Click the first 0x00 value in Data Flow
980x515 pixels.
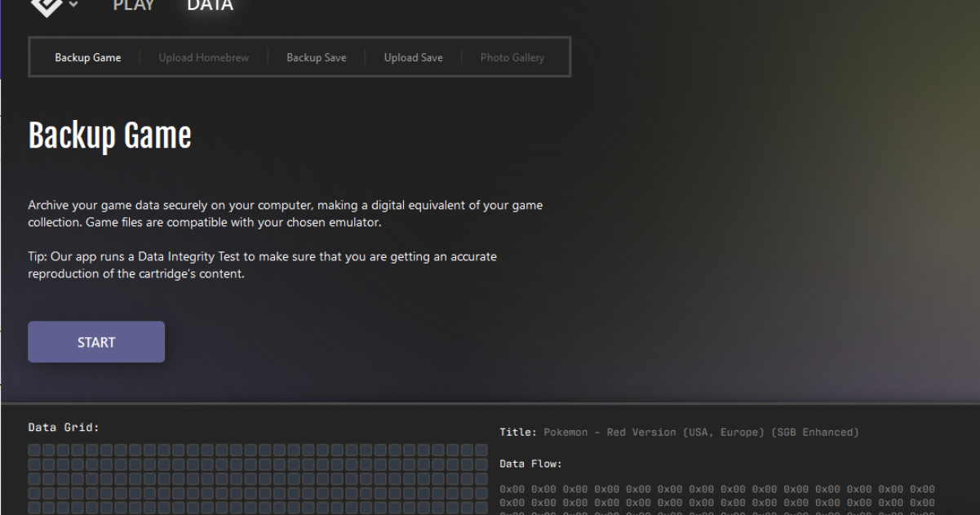coord(512,490)
